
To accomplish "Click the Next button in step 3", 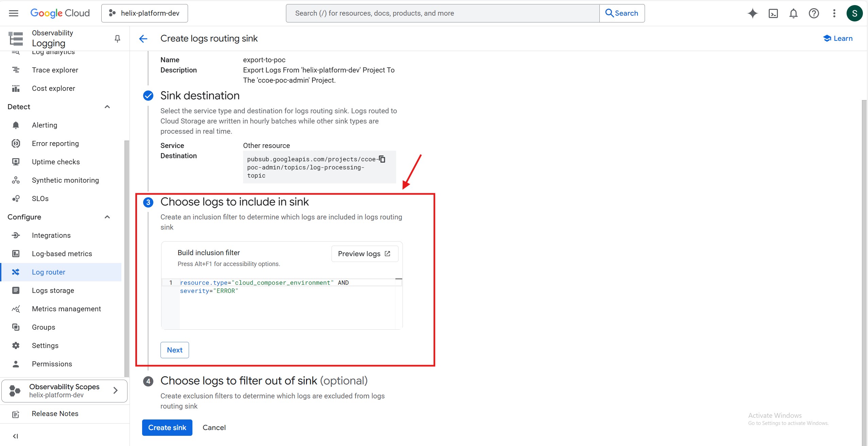I will pos(174,350).
